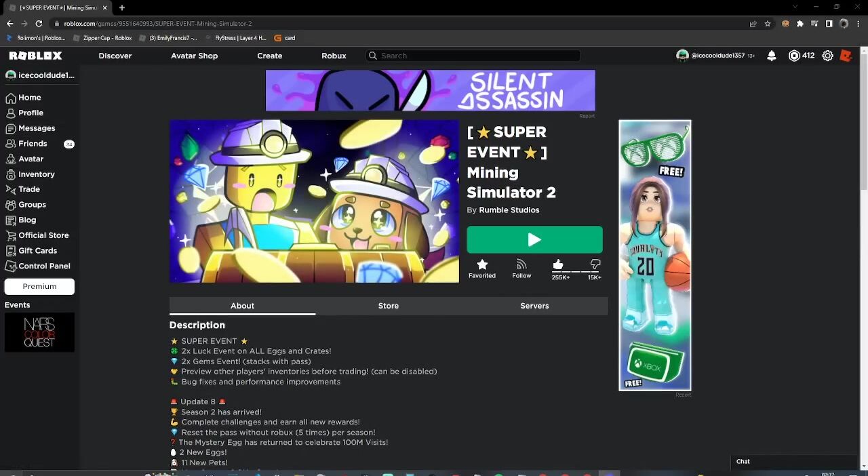
Task: Open the tab search chevron in the title bar
Action: tap(795, 7)
